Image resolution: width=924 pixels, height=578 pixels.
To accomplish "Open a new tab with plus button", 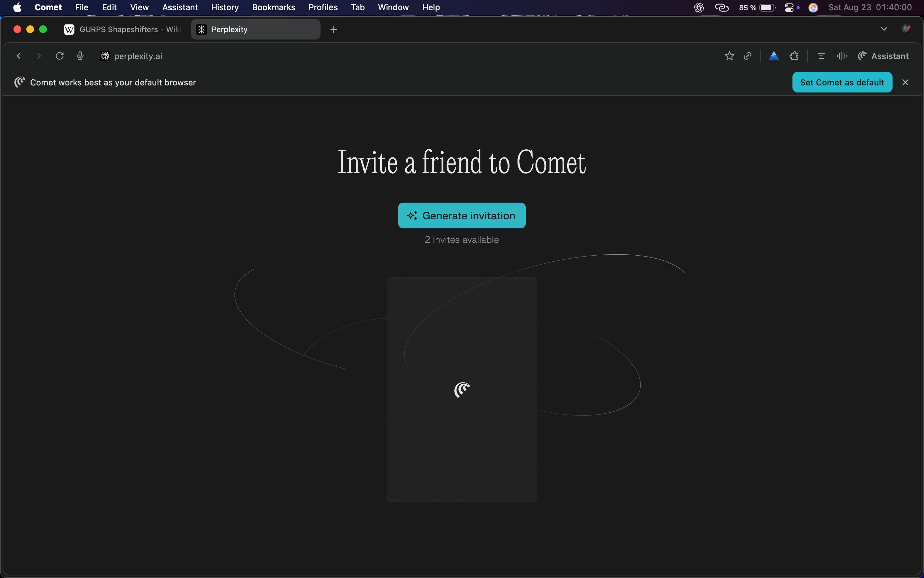I will (334, 30).
